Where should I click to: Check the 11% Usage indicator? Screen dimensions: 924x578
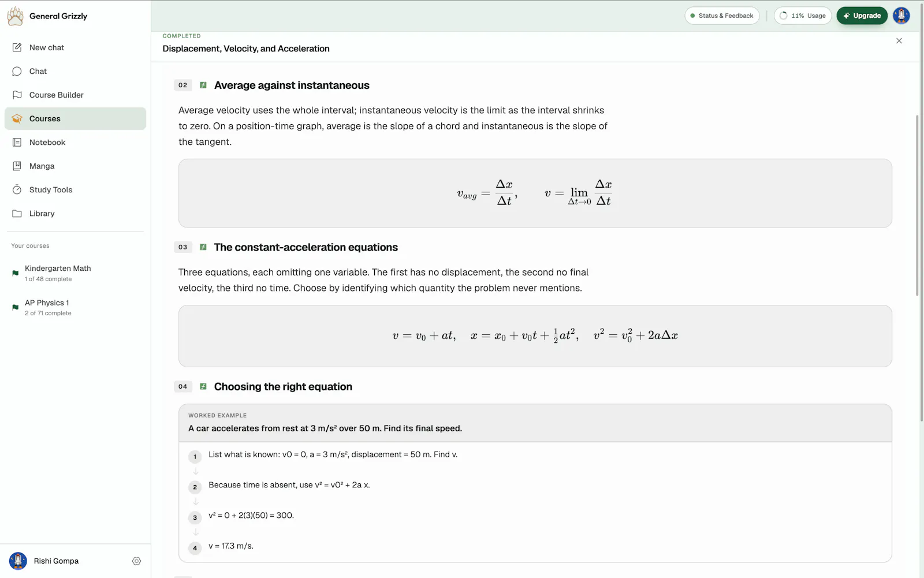pos(803,16)
